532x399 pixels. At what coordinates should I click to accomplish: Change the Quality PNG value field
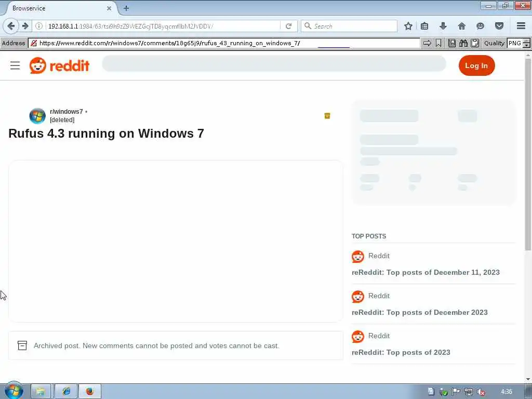pyautogui.click(x=515, y=43)
